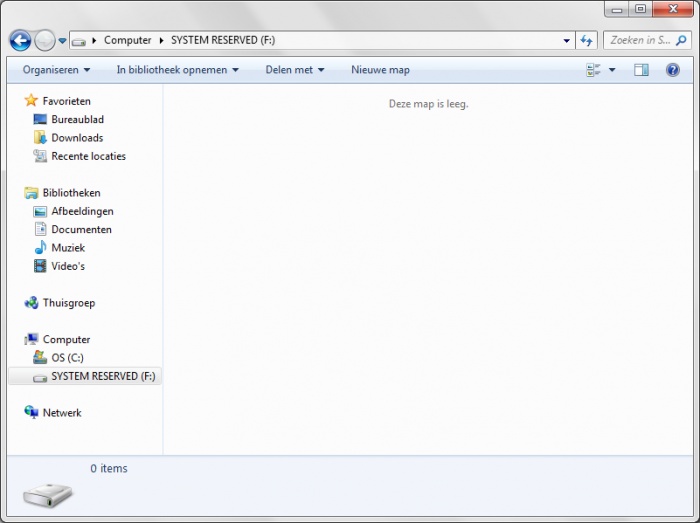Click the Computer monitor icon in sidebar
Image resolution: width=700 pixels, height=523 pixels.
tap(31, 339)
